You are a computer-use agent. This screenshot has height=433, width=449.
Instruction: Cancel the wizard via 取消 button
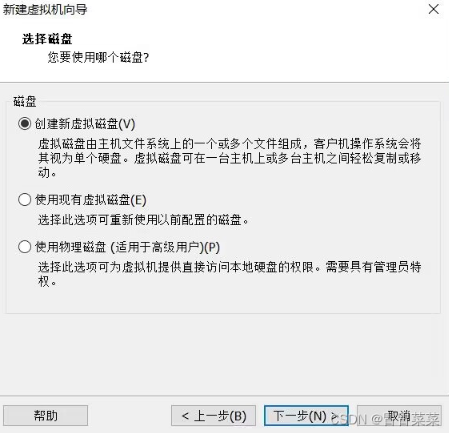pos(399,415)
